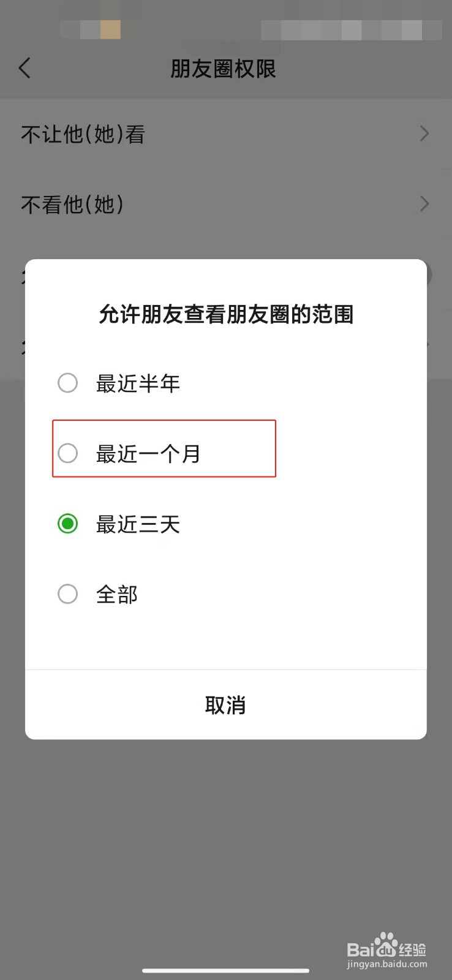Click the 最近半年 option text
Image resolution: width=452 pixels, height=980 pixels.
tap(138, 383)
